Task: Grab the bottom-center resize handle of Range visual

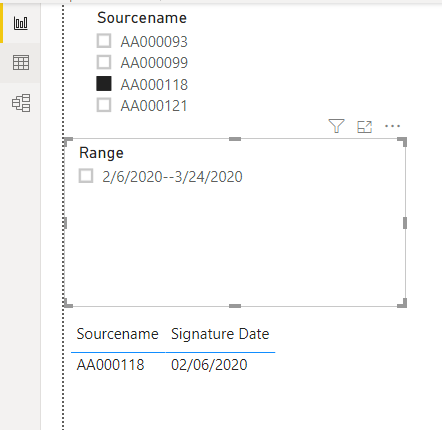Action: (x=235, y=306)
